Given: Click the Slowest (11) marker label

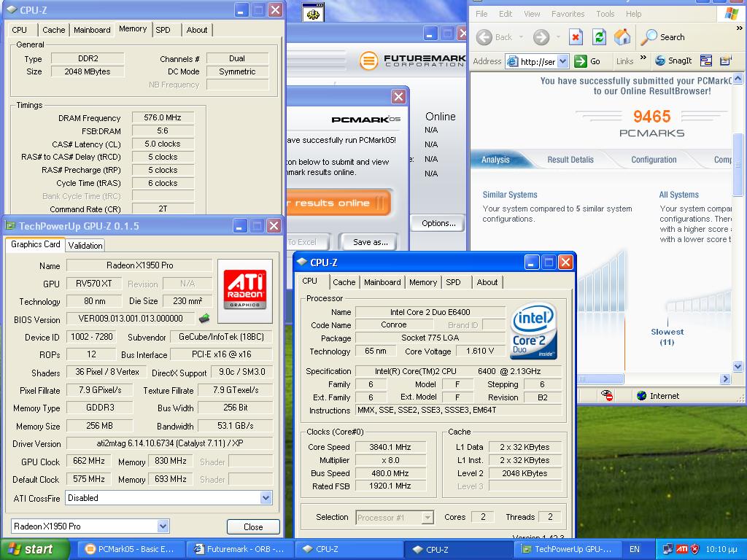Looking at the screenshot, I should (667, 337).
